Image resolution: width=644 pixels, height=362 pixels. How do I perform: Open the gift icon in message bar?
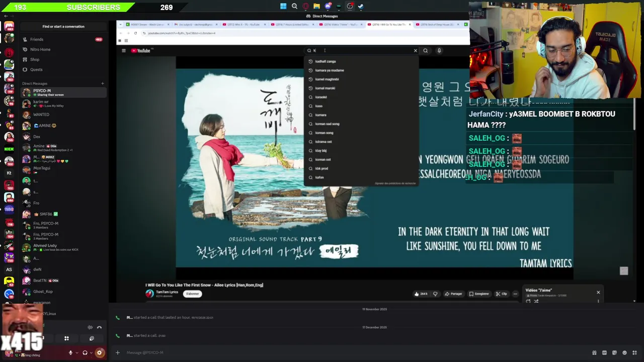[x=594, y=352]
